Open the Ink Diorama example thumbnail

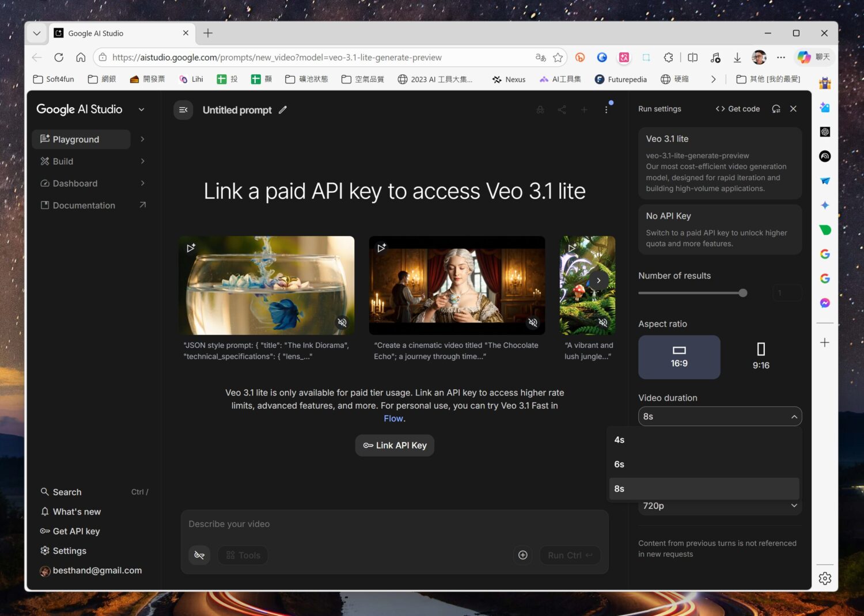(x=266, y=285)
